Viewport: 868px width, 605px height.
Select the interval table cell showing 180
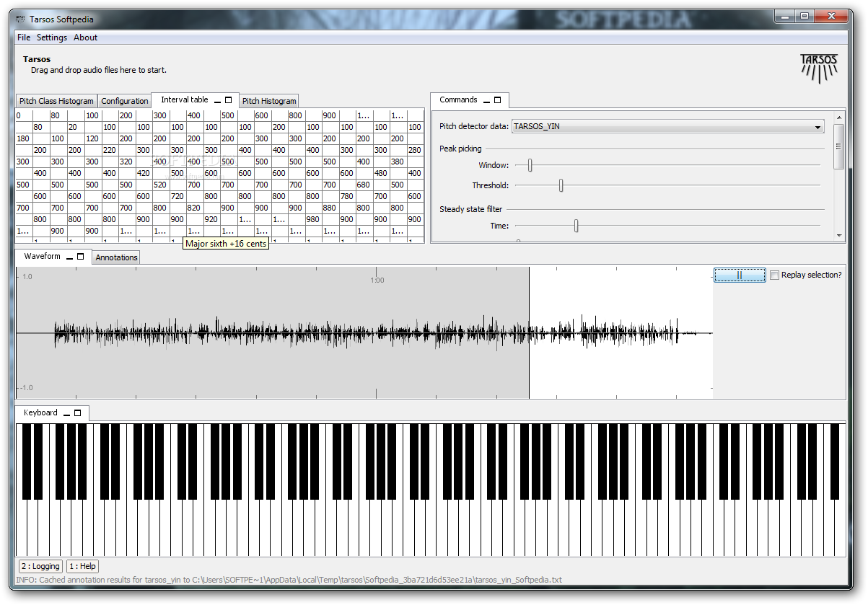pos(24,138)
